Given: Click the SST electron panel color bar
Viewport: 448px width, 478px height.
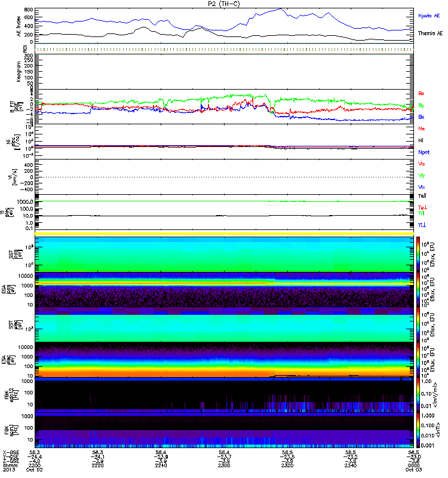Looking at the screenshot, I should coord(418,324).
